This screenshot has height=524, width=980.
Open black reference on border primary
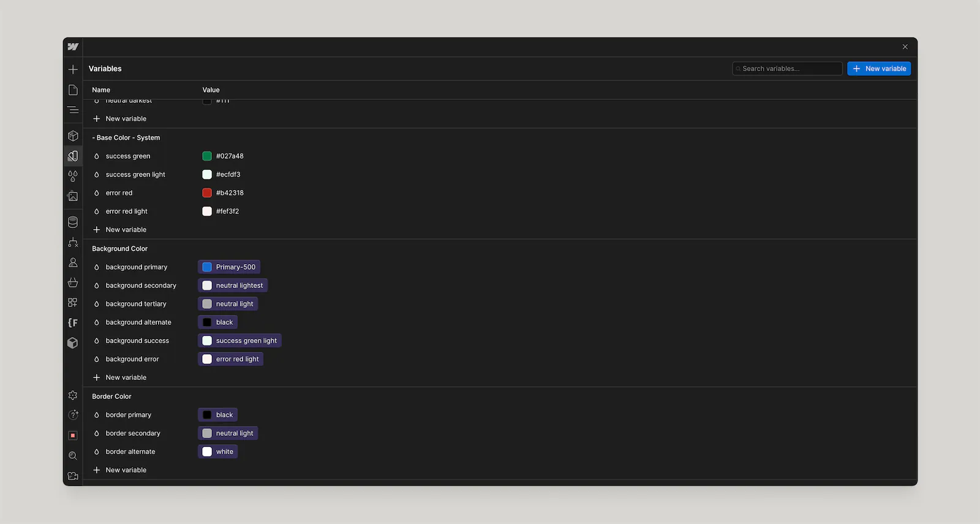point(217,415)
